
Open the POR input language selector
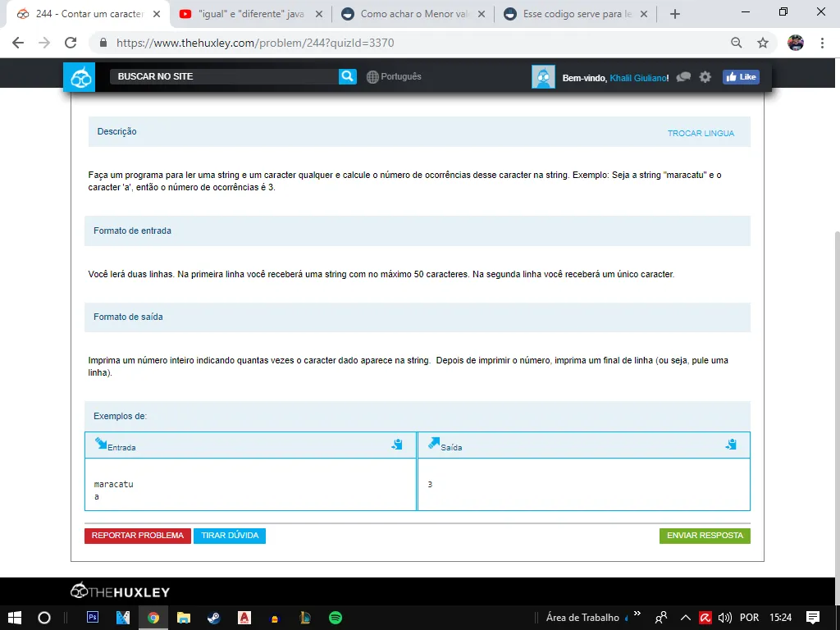click(x=749, y=618)
